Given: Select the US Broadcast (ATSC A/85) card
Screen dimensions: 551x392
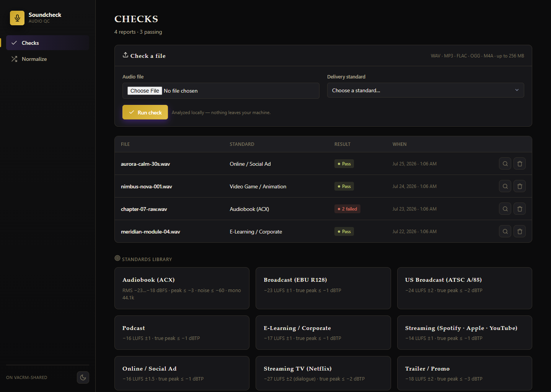Looking at the screenshot, I should point(465,288).
